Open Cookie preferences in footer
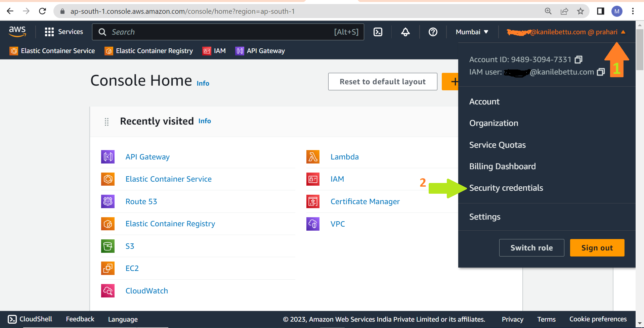The image size is (644, 328). coord(598,319)
